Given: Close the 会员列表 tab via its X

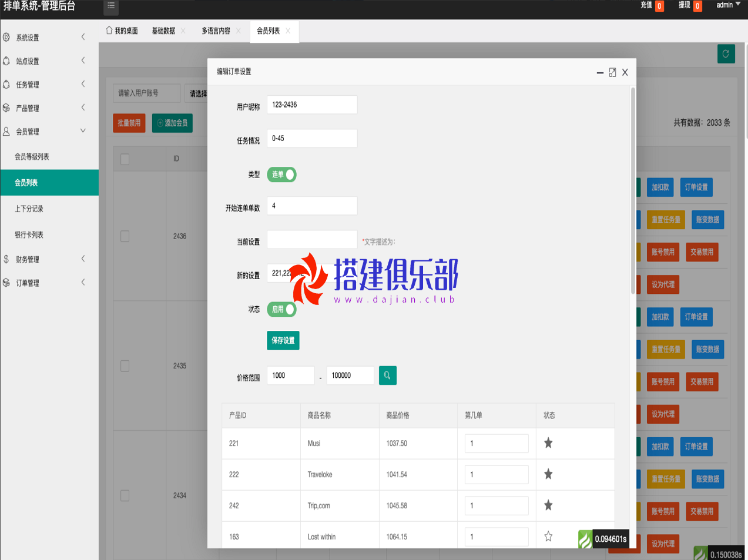Looking at the screenshot, I should point(288,31).
